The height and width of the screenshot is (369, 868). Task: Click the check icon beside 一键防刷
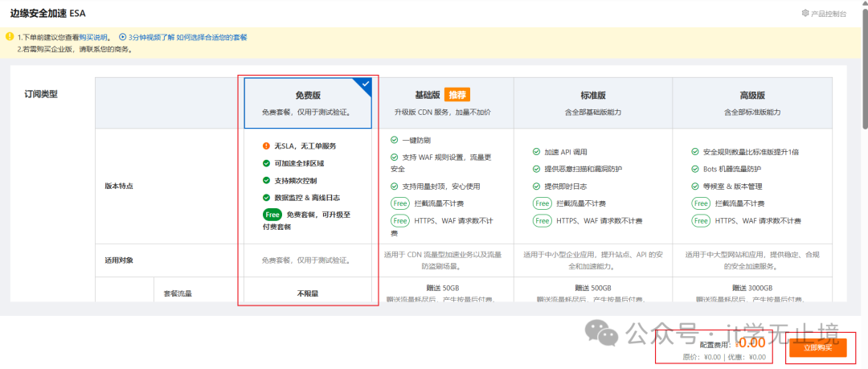pos(394,139)
